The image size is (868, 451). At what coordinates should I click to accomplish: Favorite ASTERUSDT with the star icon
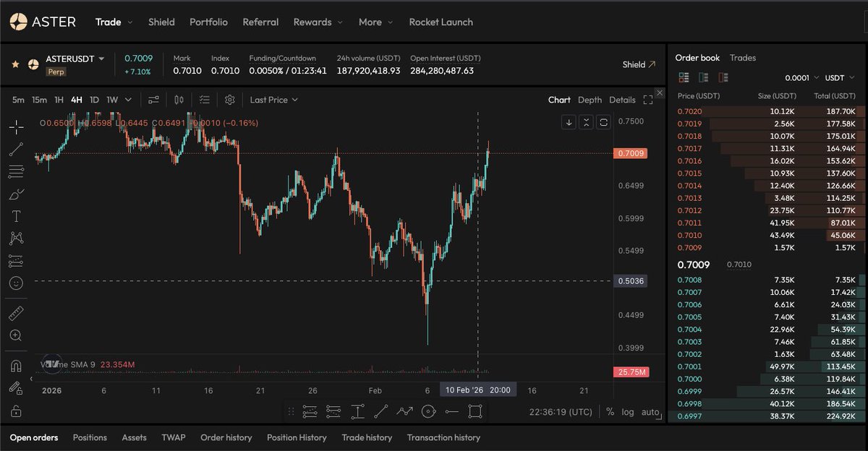tap(15, 64)
